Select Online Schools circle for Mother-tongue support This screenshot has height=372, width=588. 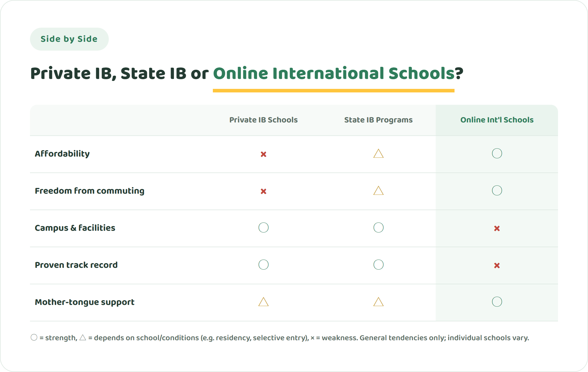pos(497,302)
